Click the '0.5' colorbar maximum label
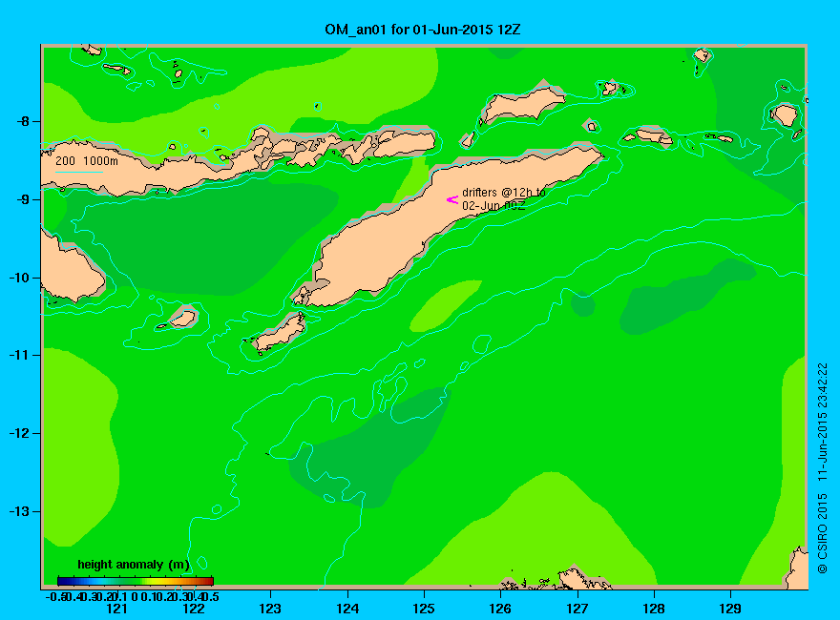The image size is (840, 620). (213, 596)
